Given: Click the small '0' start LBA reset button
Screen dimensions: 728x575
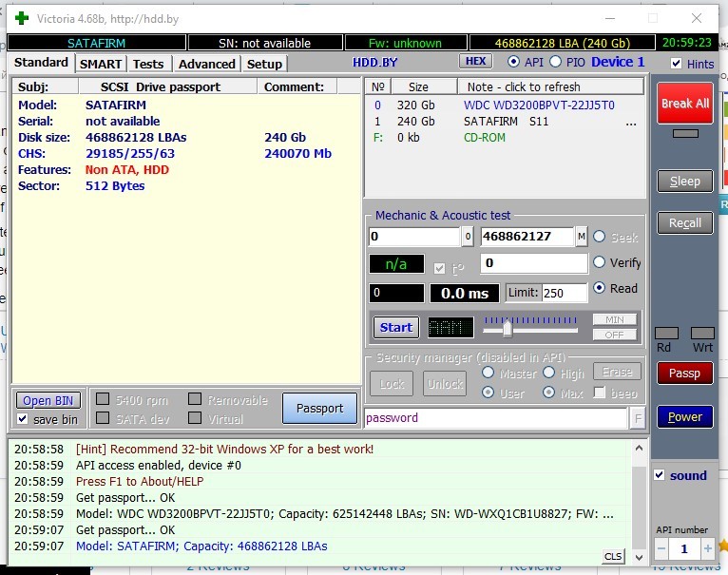Looking at the screenshot, I should [468, 237].
